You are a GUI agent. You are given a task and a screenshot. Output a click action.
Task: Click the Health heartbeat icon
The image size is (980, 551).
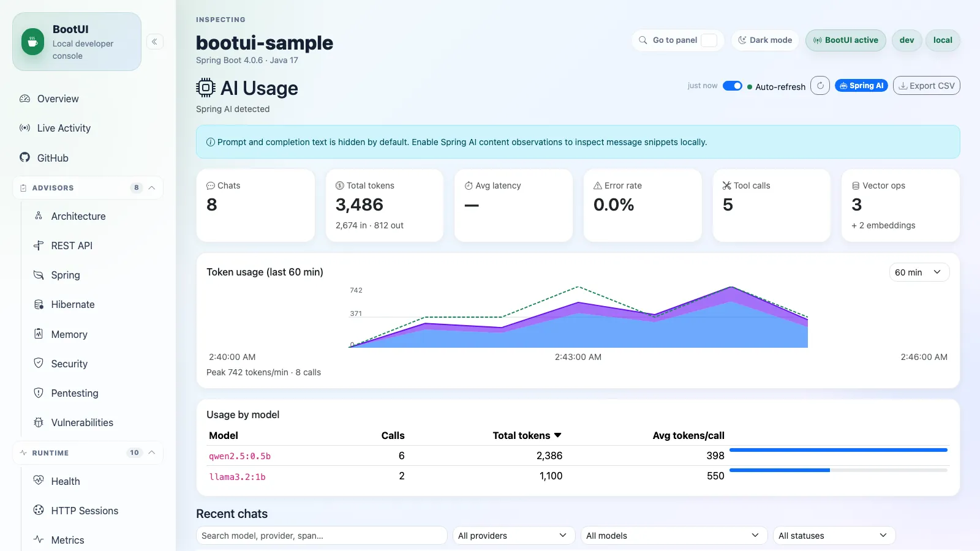click(39, 481)
